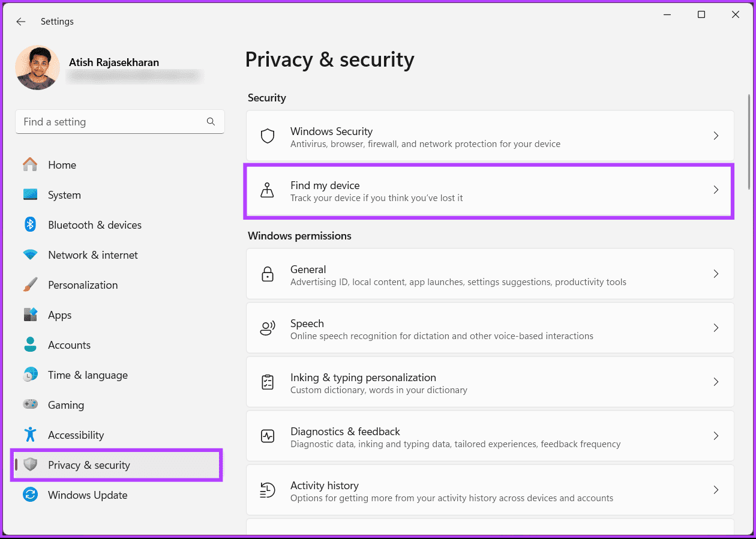Open Personalization label in sidebar
756x539 pixels.
click(x=83, y=285)
